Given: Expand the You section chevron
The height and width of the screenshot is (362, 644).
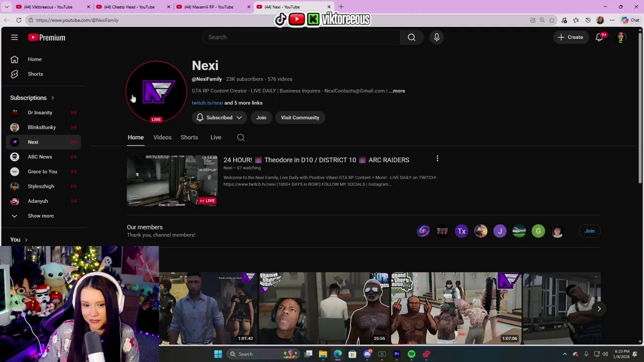Looking at the screenshot, I should [26, 240].
